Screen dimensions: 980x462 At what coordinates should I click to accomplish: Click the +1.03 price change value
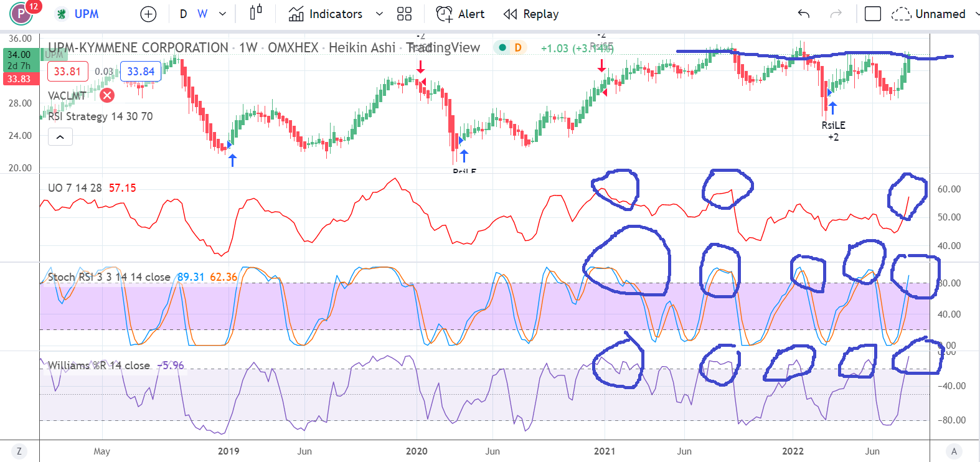click(555, 48)
